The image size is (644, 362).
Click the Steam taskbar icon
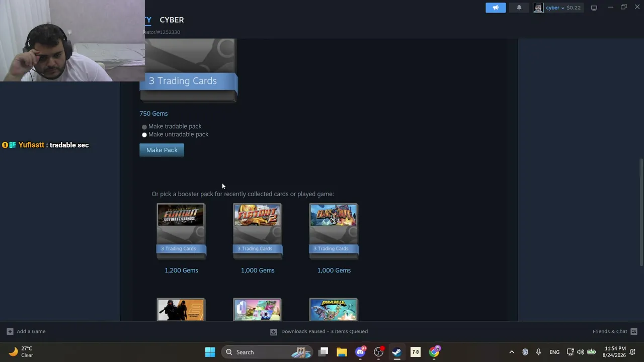397,352
